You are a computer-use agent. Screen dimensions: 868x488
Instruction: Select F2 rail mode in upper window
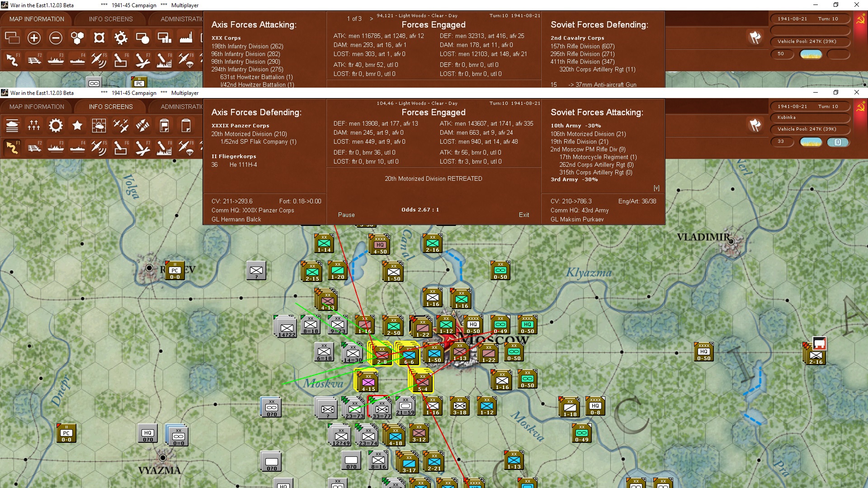pyautogui.click(x=34, y=60)
